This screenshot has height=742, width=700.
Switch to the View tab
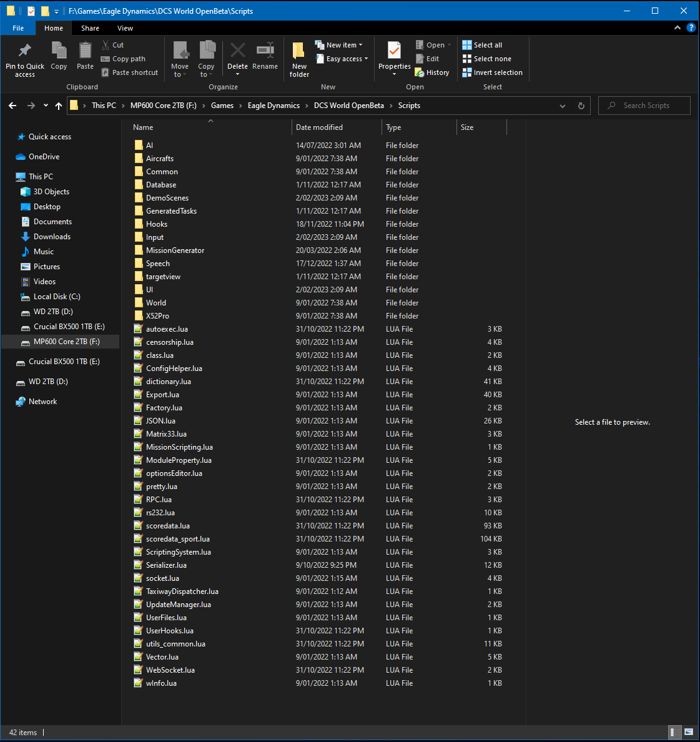click(x=125, y=28)
